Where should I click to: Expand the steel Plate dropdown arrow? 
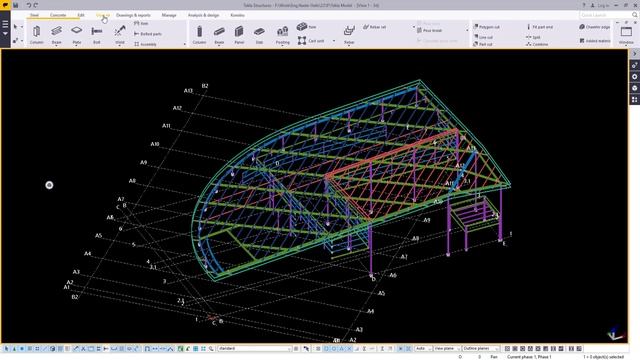(x=76, y=46)
